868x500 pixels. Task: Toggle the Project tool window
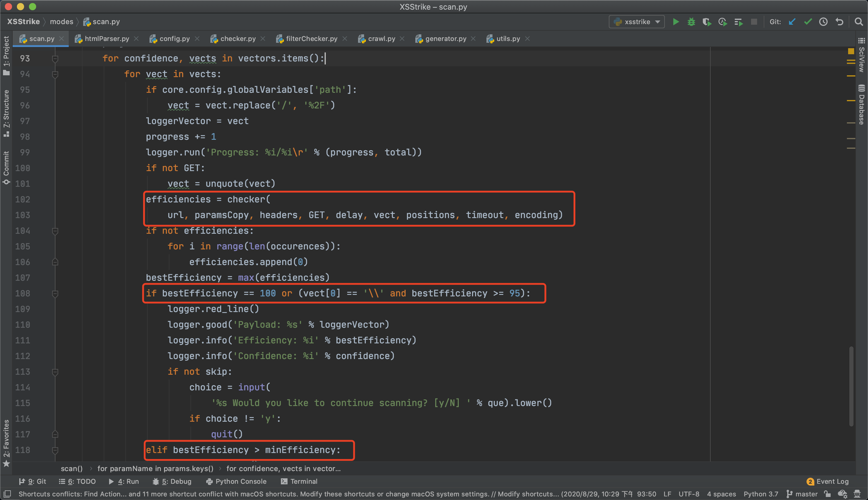pyautogui.click(x=6, y=55)
